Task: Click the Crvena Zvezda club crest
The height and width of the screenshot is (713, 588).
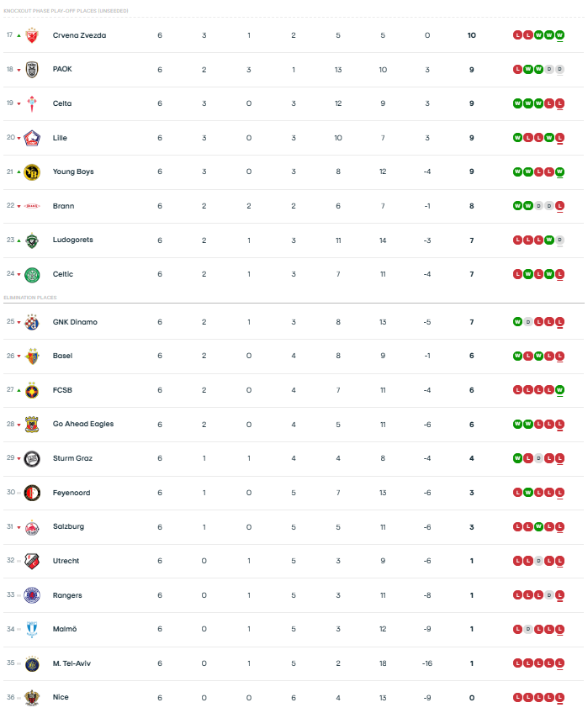Action: (32, 35)
